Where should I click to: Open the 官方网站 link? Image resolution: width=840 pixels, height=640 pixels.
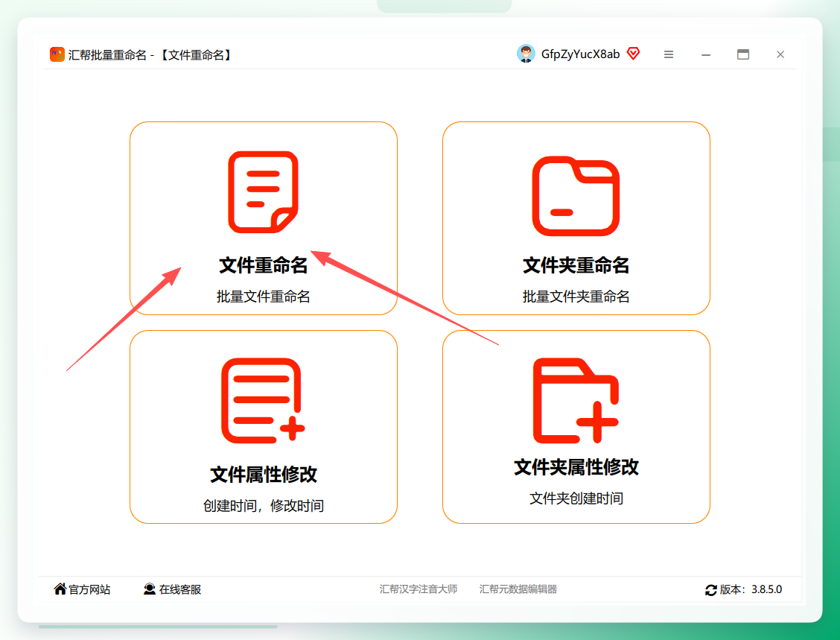[x=89, y=589]
